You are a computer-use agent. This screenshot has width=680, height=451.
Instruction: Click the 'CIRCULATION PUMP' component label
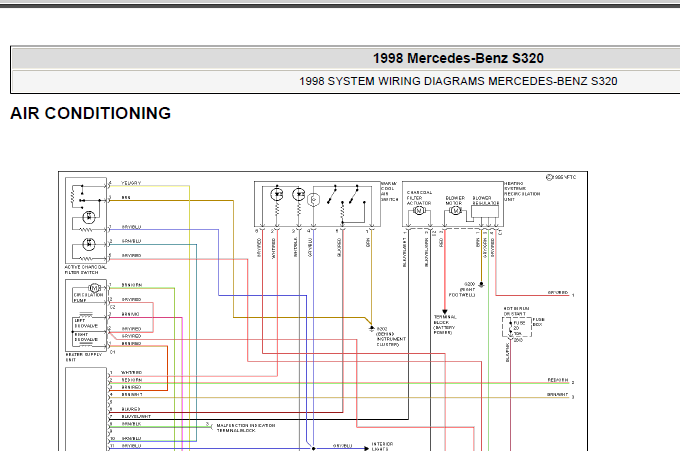(x=88, y=297)
